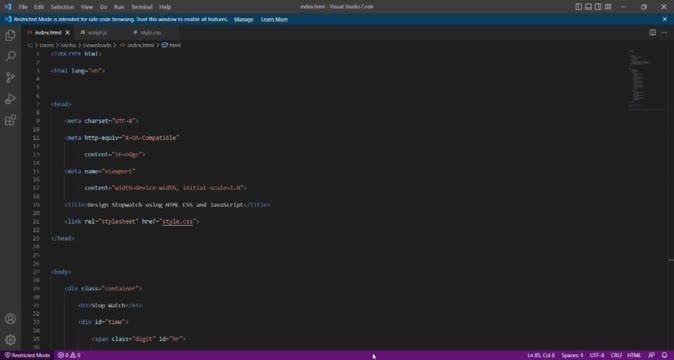The width and height of the screenshot is (674, 360).
Task: Open the editor More Actions ellipsis menu
Action: pos(664,32)
